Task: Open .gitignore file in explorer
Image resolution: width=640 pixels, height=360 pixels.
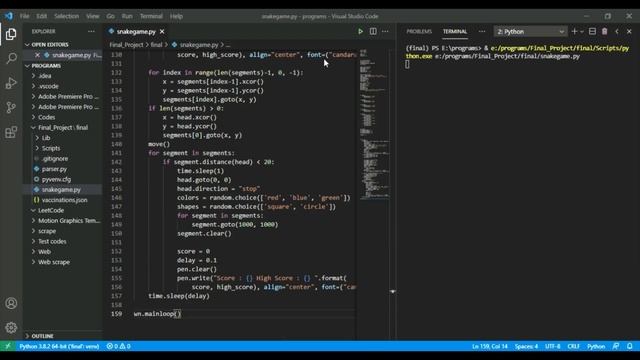Action: click(55, 159)
